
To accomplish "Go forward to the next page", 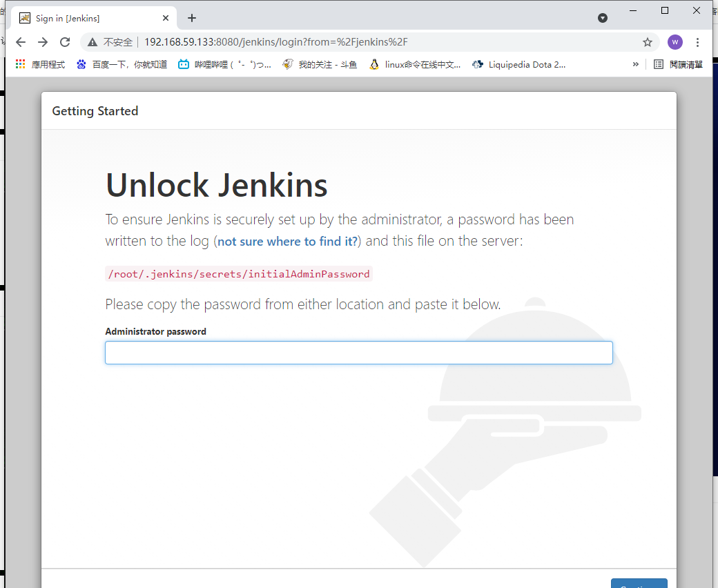I will [x=43, y=42].
